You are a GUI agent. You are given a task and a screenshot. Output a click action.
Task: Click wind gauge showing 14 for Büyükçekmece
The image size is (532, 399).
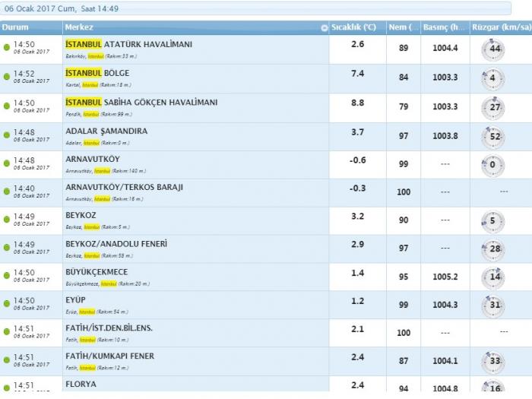tap(493, 277)
